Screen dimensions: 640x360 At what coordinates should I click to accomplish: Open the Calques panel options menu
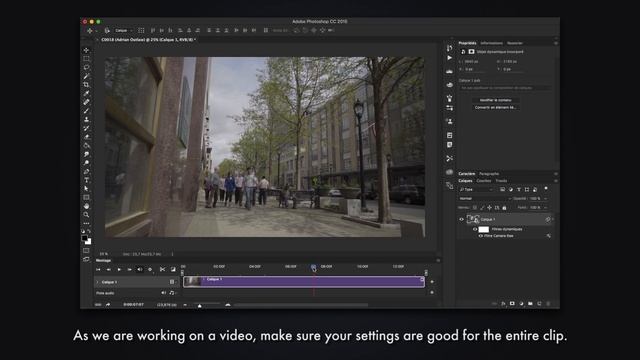click(556, 181)
